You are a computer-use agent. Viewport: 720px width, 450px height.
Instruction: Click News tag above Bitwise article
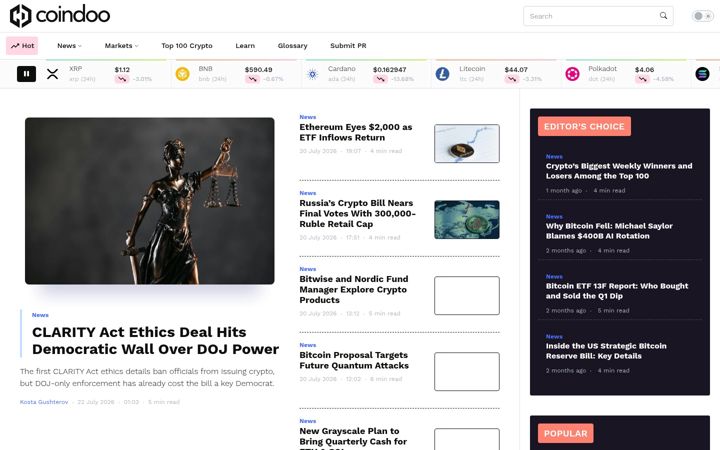coord(308,269)
